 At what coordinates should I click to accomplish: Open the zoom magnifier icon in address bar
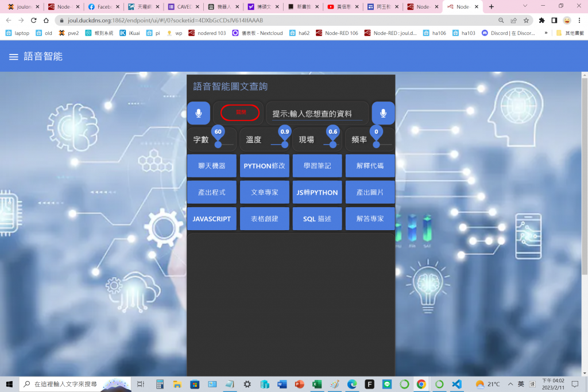[501, 20]
